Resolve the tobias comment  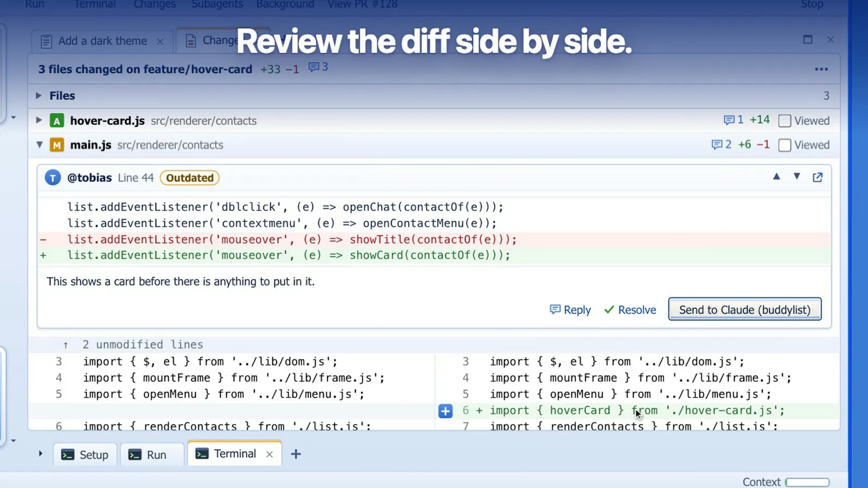tap(630, 310)
